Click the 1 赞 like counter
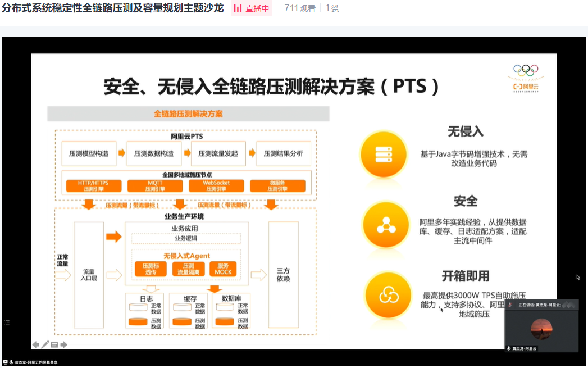588x368 pixels. (332, 8)
